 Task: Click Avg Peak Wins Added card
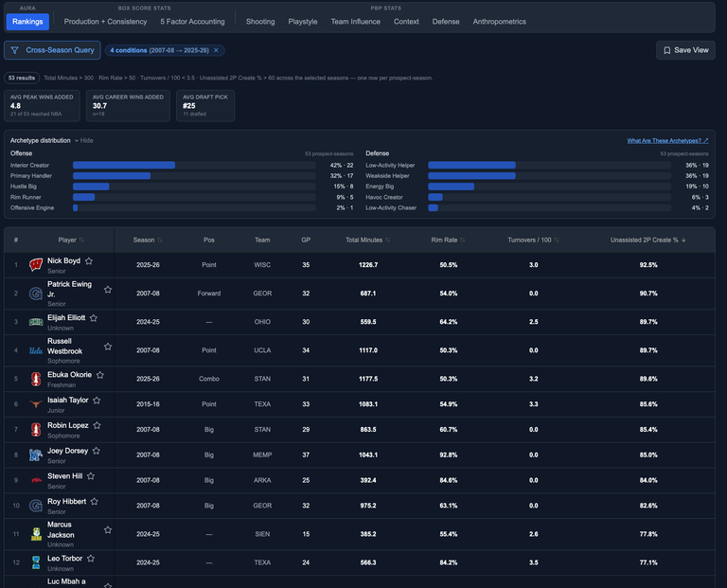(x=42, y=106)
